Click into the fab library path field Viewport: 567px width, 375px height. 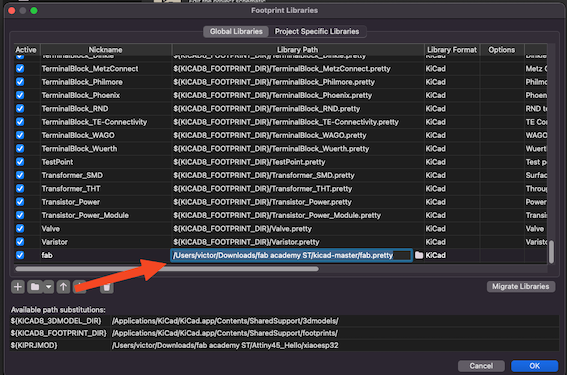(291, 255)
